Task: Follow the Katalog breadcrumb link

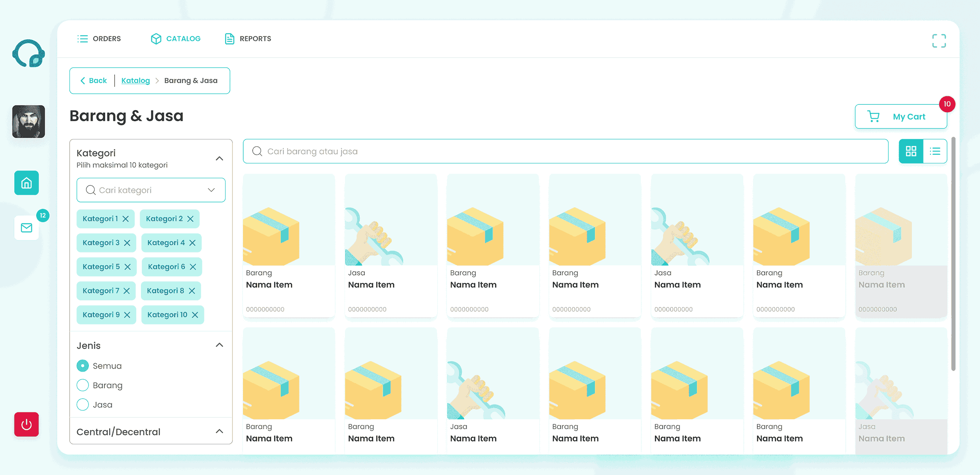Action: [x=135, y=81]
